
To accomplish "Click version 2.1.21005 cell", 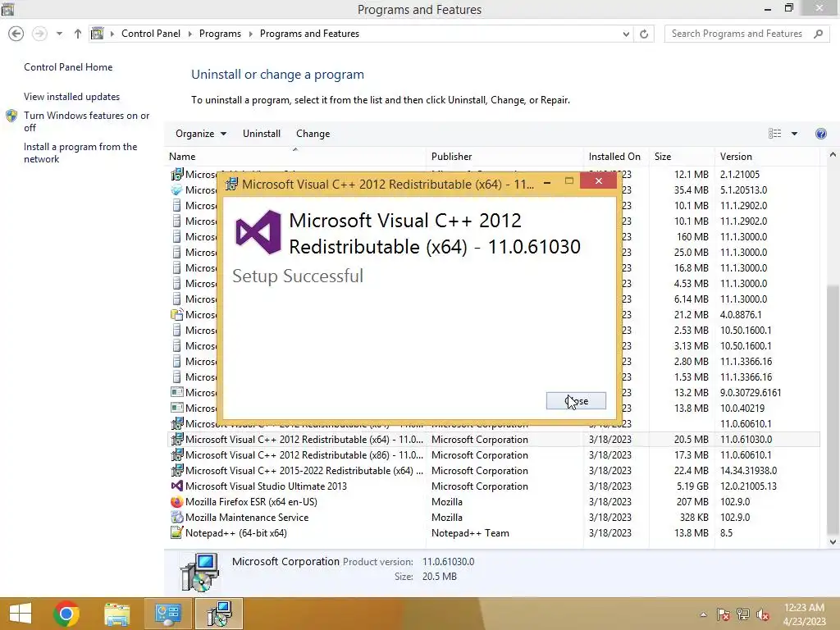I will [740, 174].
